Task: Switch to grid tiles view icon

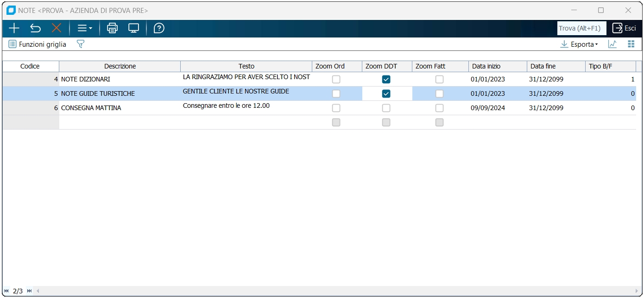Action: pos(631,44)
